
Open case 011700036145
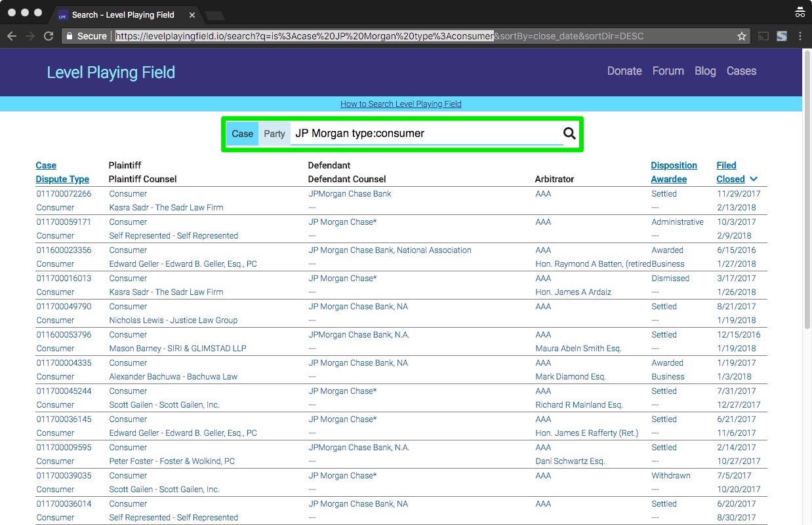coord(64,419)
